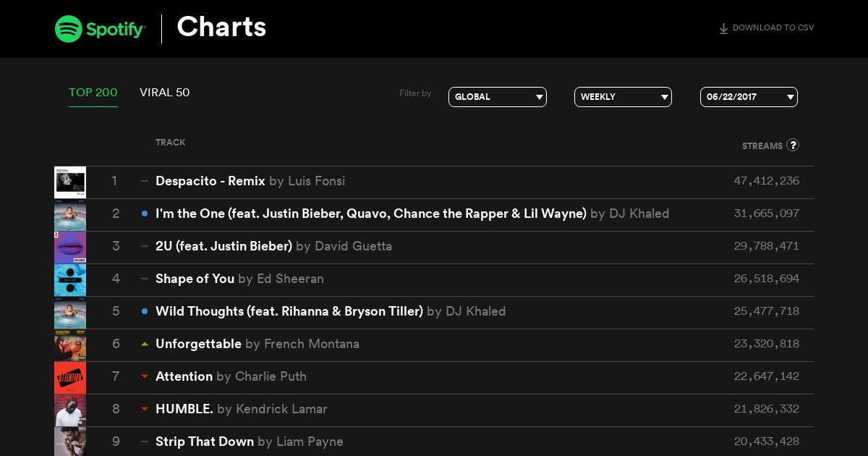Click the red down arrow beside Attention
868x456 pixels.
[145, 376]
